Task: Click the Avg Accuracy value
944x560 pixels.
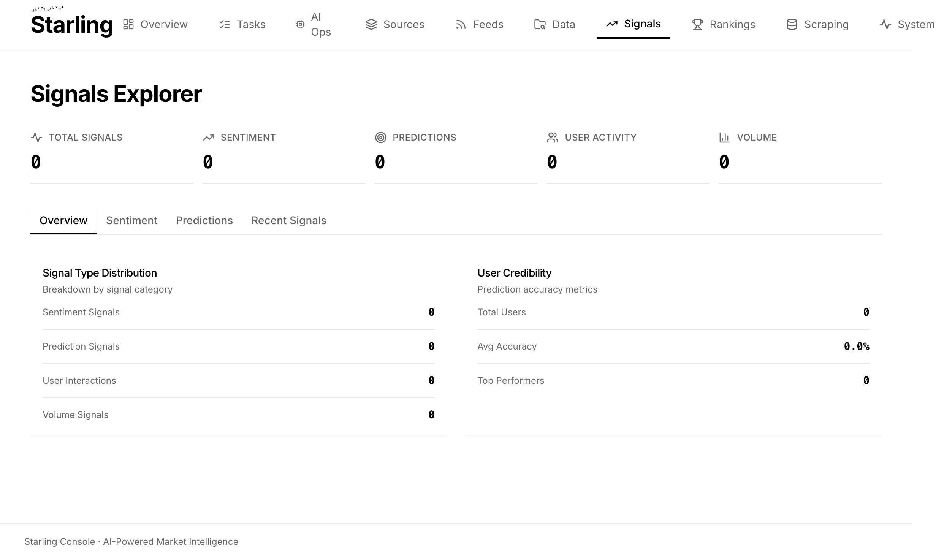Action: tap(857, 346)
